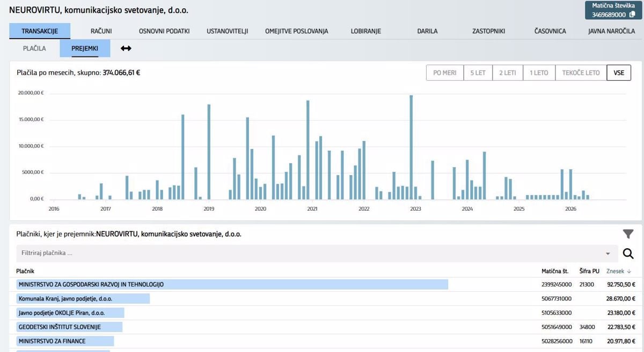Viewport: 644px width, 352px height.
Task: Select the TEKOČE LETO range
Action: tap(581, 73)
